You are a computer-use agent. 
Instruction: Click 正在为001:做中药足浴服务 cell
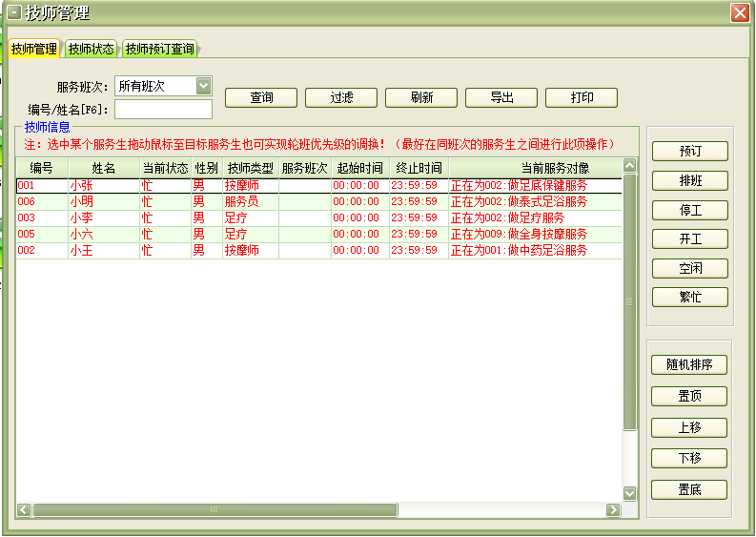coord(535,251)
